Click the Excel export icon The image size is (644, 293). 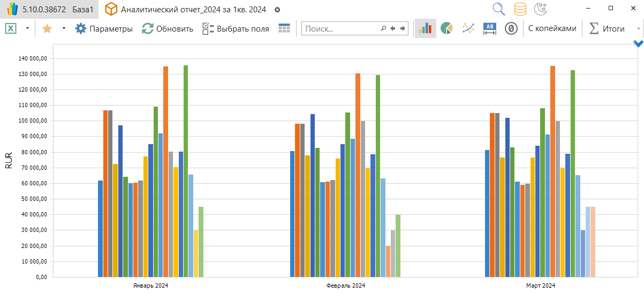(10, 28)
